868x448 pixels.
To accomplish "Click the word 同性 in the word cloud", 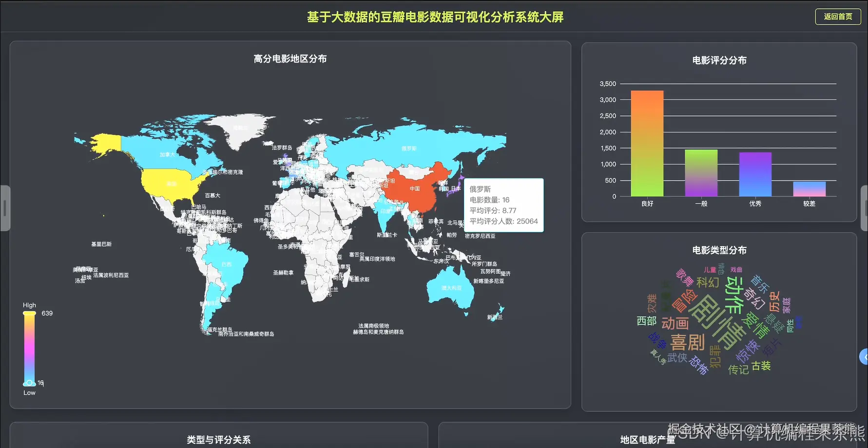I will (790, 326).
